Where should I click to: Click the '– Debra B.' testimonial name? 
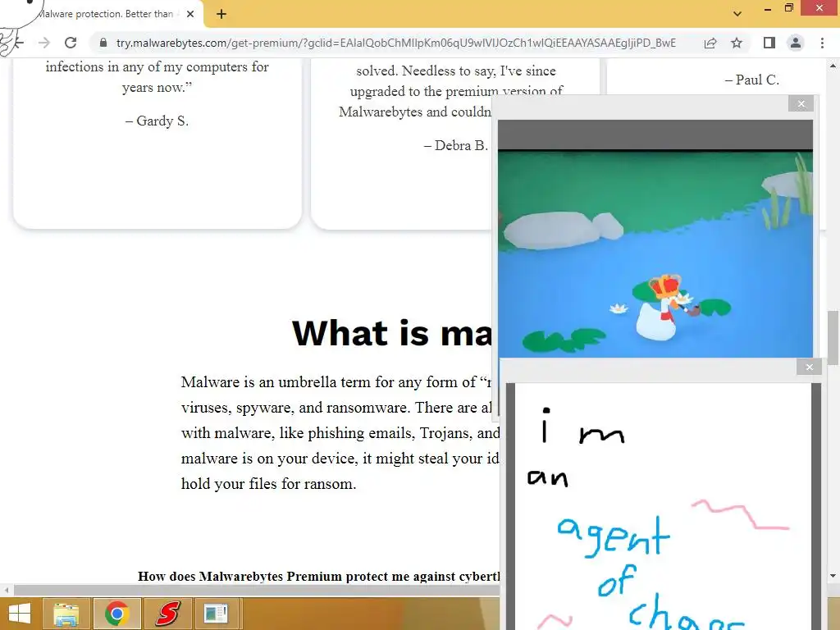click(x=455, y=146)
